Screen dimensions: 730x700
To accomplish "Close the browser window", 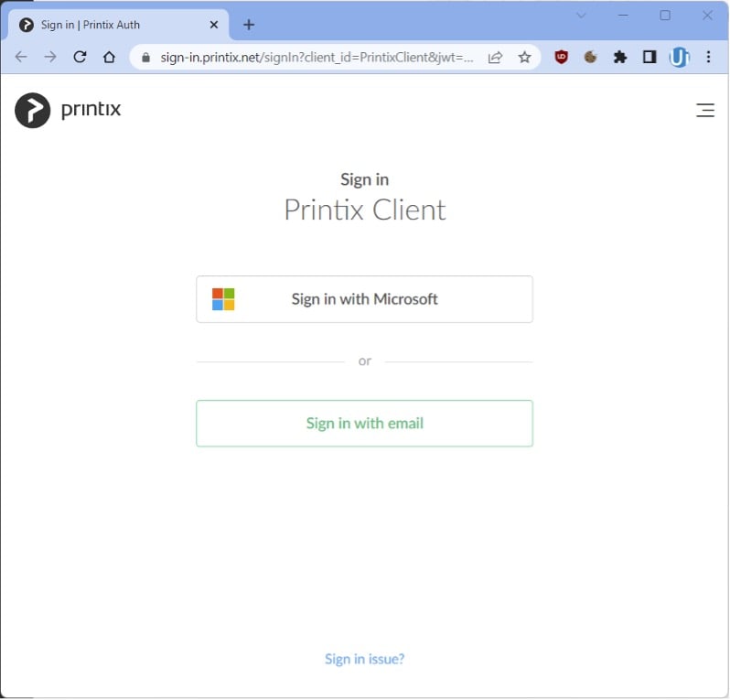I will click(707, 16).
